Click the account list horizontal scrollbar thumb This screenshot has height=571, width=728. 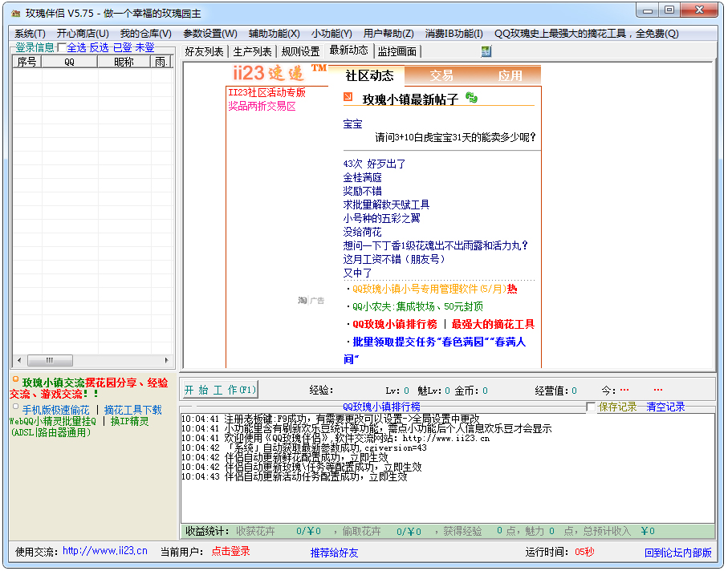[x=50, y=360]
